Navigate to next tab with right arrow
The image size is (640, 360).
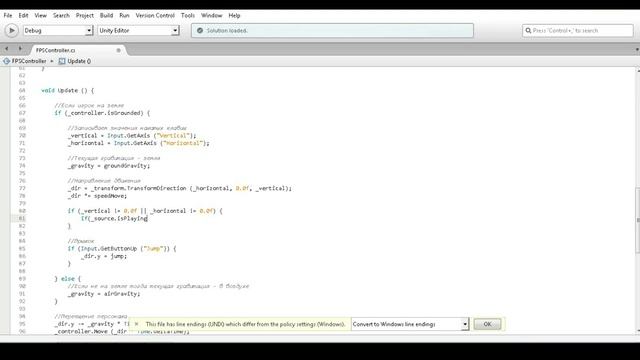coord(20,49)
